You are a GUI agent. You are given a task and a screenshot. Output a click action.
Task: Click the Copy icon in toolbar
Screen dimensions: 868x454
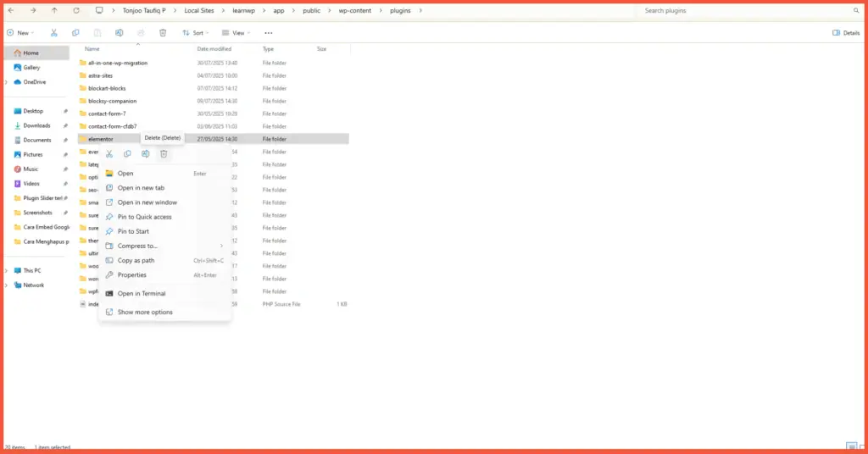[75, 33]
